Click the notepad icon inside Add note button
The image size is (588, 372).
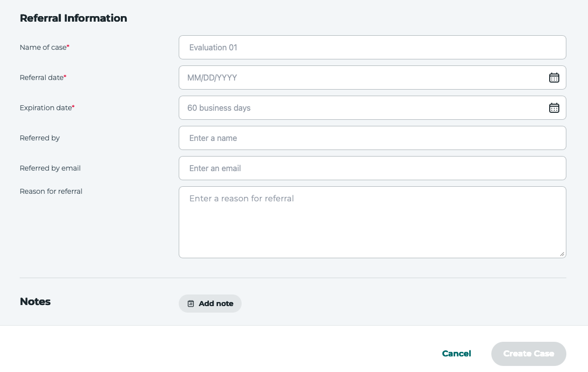click(x=191, y=304)
